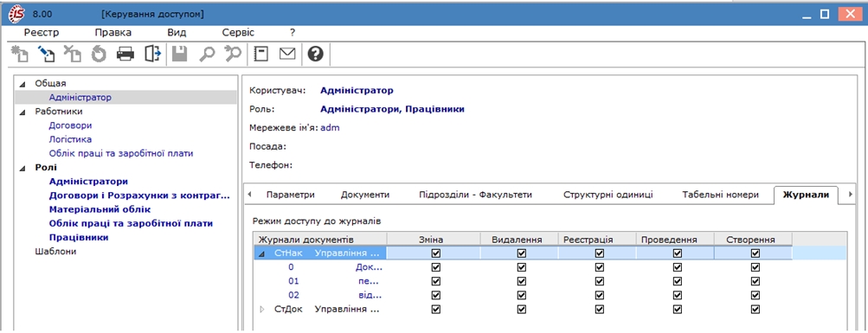Switch to the Структурні одиниці tab
The height and width of the screenshot is (333, 868).
(608, 195)
